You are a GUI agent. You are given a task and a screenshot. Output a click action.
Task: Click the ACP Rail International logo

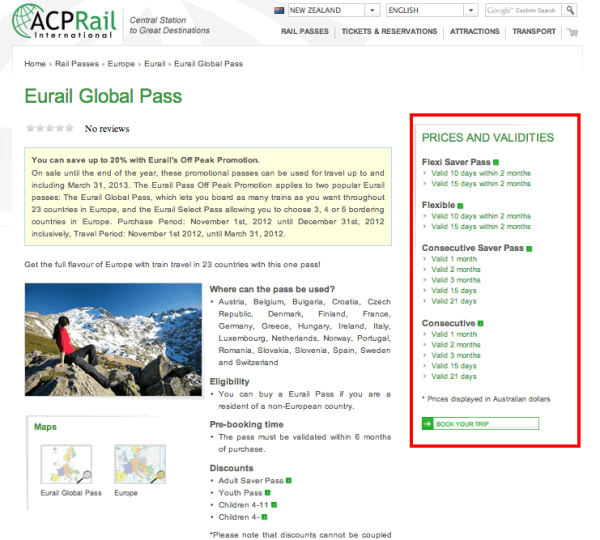click(x=64, y=21)
